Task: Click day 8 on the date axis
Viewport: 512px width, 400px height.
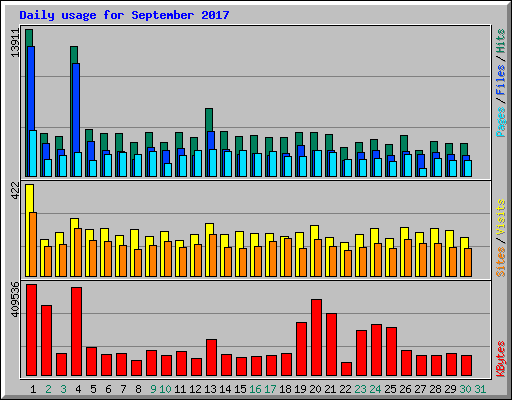Action: 138,389
